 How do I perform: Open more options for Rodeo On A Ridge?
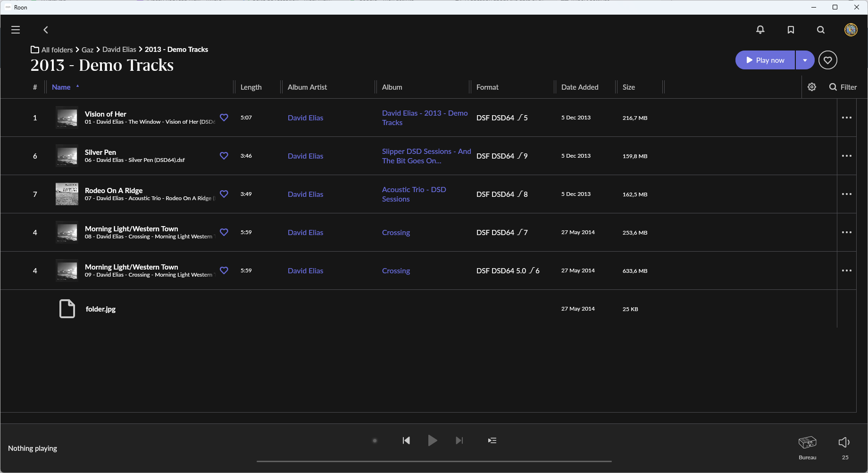(x=847, y=194)
